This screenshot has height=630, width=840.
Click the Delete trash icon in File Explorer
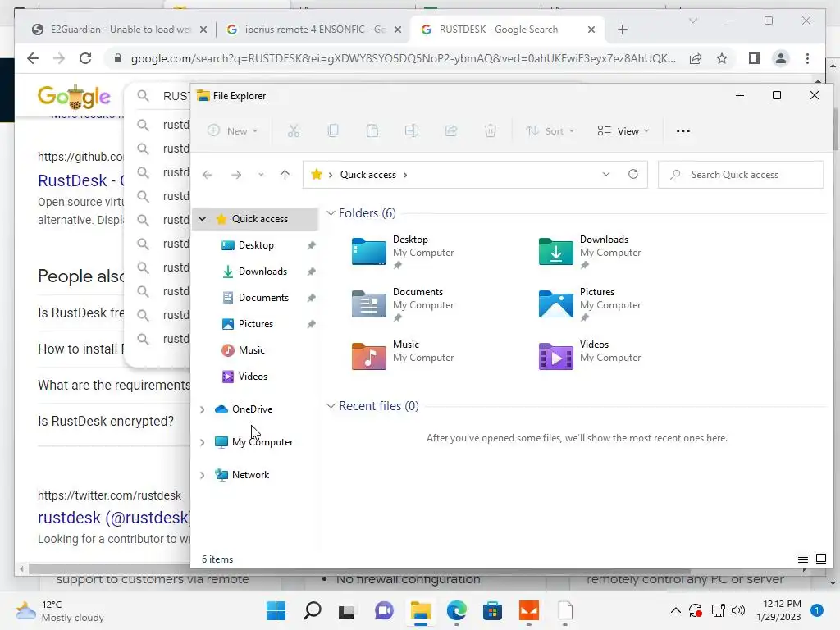tap(491, 130)
